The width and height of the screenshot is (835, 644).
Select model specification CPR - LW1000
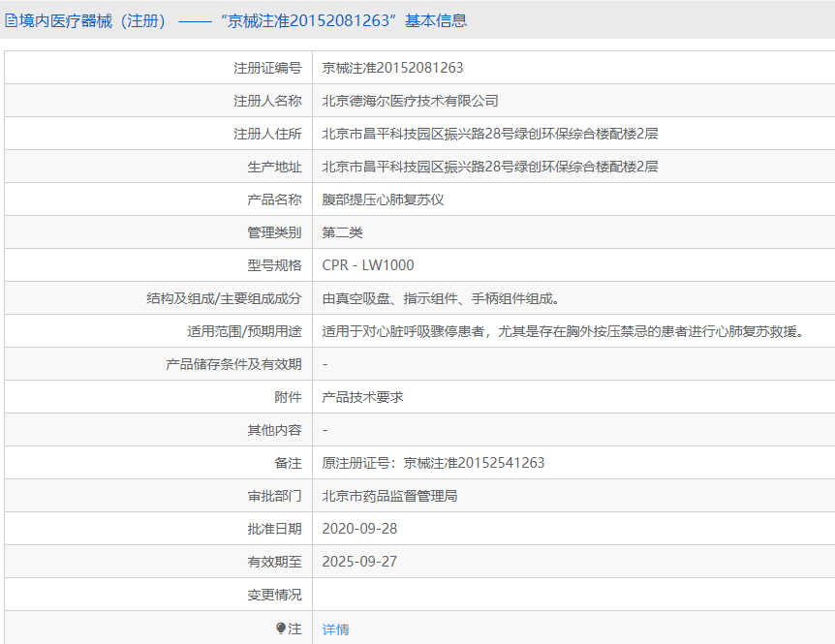368,265
